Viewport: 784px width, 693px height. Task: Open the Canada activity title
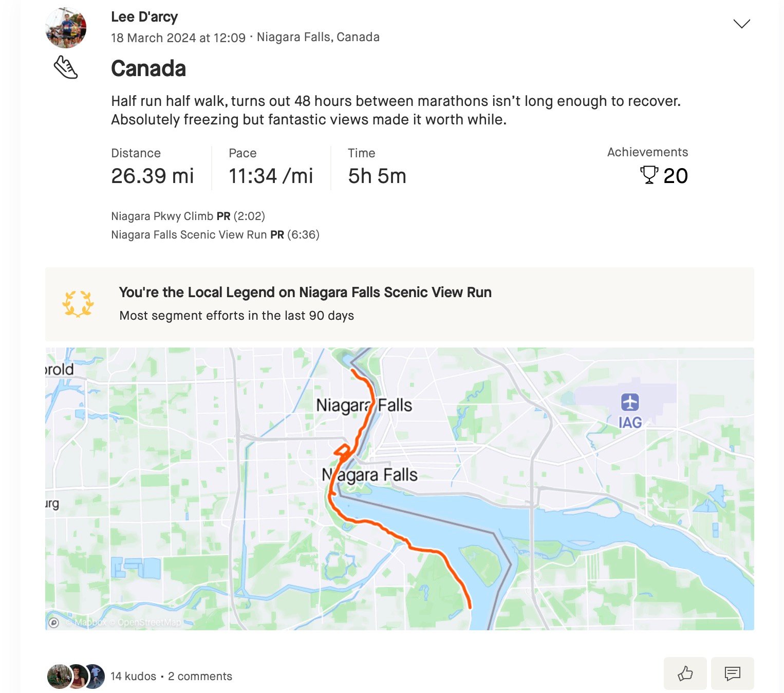[148, 68]
